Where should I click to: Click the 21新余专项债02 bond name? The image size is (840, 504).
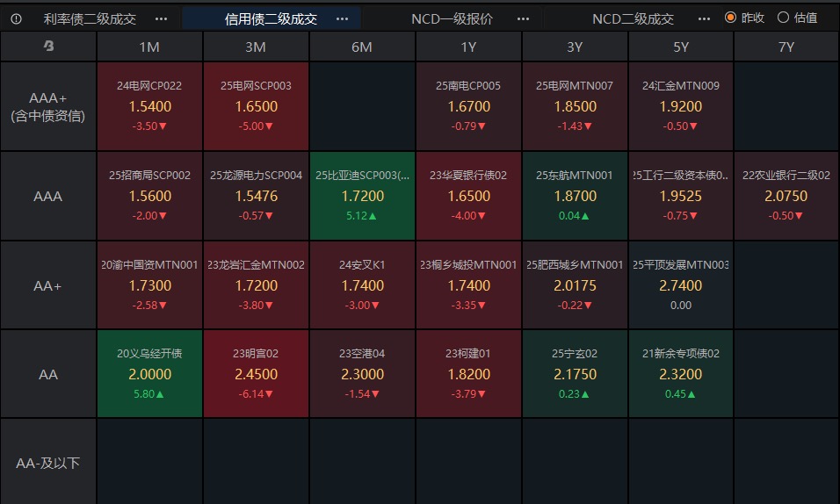click(680, 354)
